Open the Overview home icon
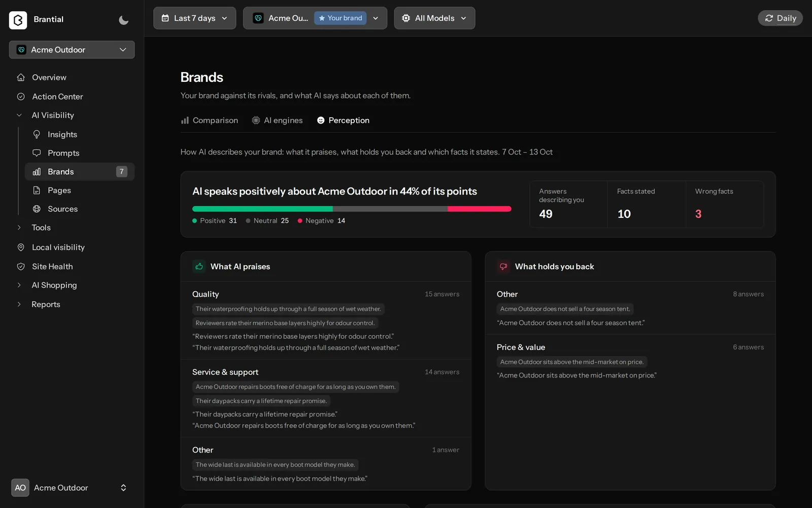The width and height of the screenshot is (812, 508). tap(21, 77)
